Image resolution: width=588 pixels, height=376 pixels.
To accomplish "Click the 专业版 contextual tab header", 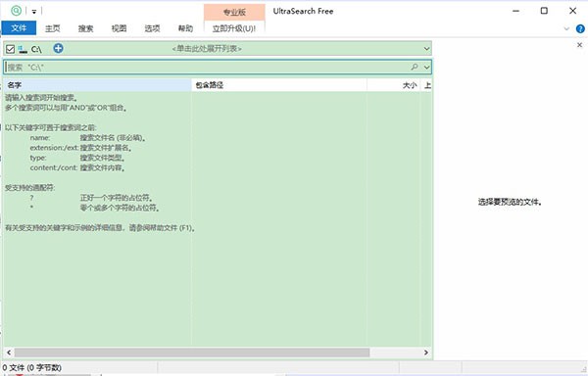I will coord(234,13).
